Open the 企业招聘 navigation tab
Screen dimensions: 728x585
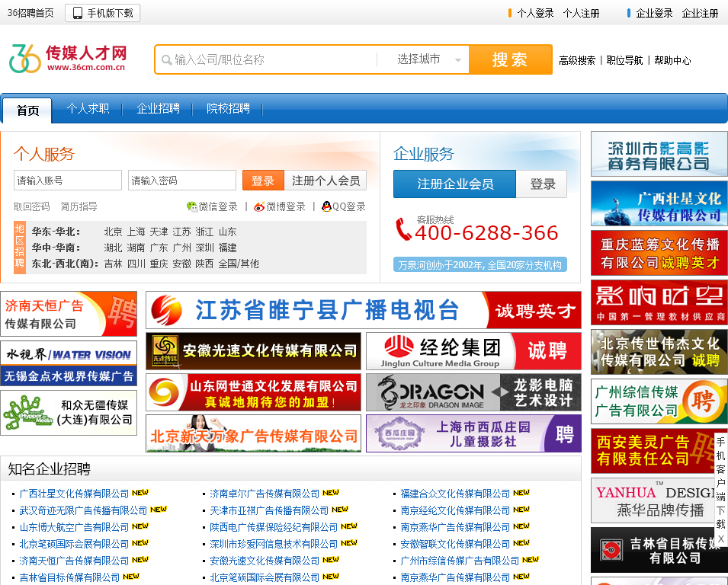point(158,109)
